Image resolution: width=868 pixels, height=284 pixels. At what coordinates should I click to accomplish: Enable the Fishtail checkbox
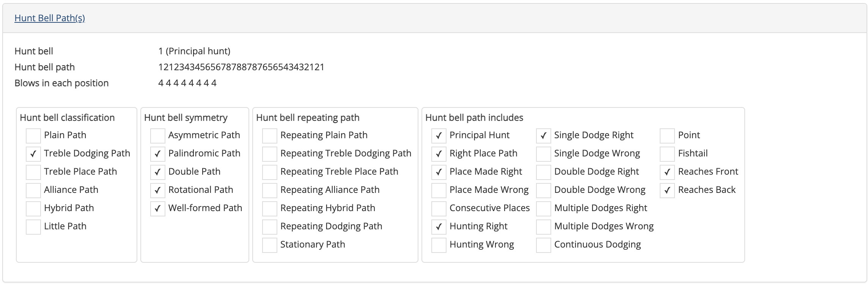click(x=667, y=154)
